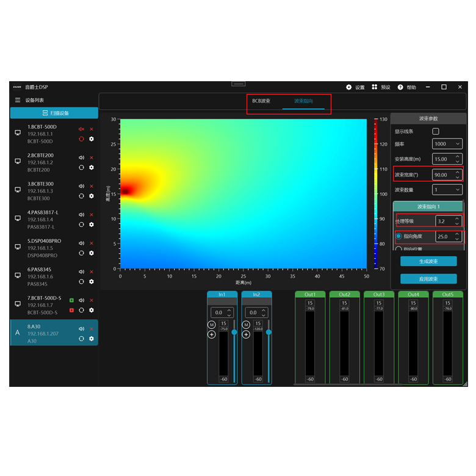Toggle the 显示线条 checkbox

(435, 131)
